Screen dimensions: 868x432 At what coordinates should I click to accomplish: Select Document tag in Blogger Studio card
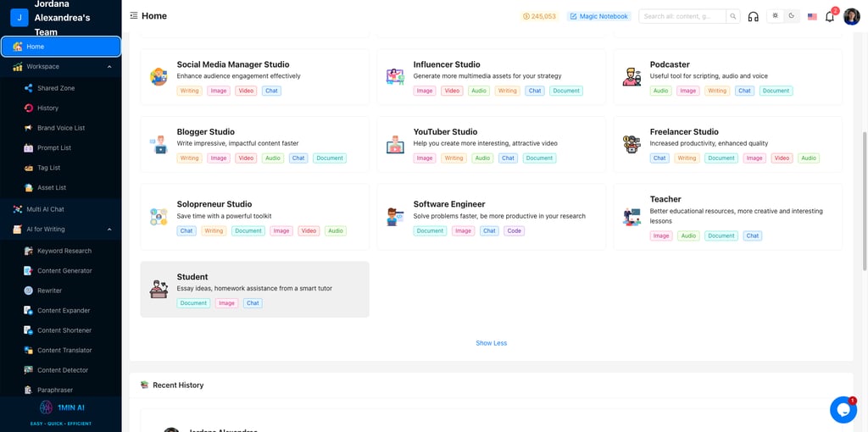[330, 158]
